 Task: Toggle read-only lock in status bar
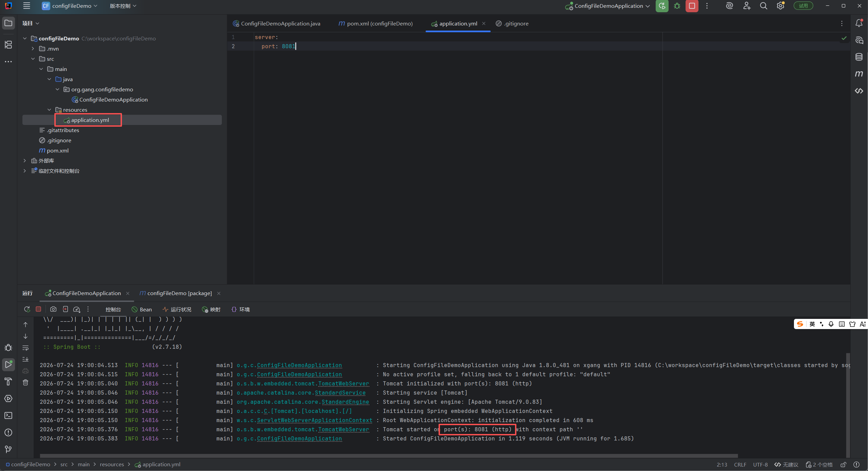point(843,465)
